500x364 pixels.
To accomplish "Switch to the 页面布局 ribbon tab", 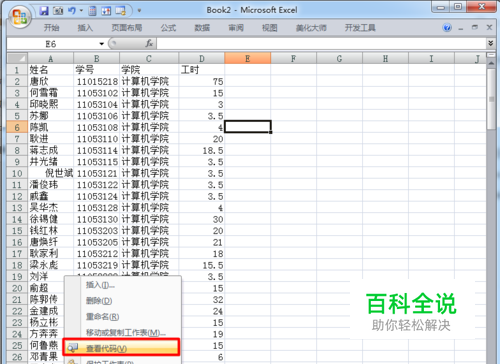I will [127, 28].
